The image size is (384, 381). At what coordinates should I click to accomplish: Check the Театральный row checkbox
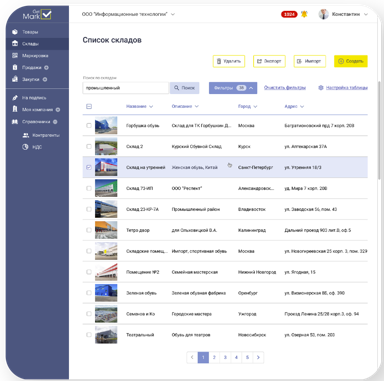(x=89, y=334)
